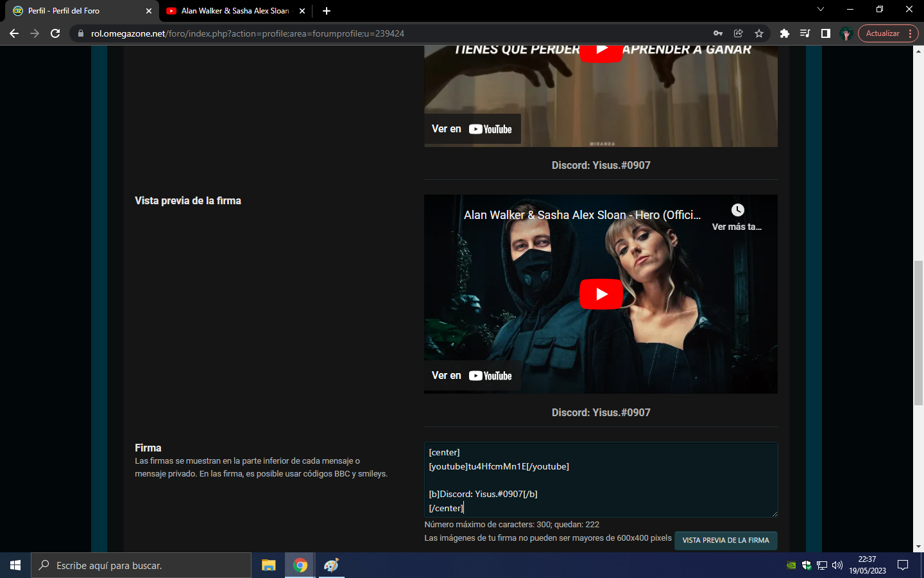Screen dimensions: 924x578
Task: Close the Perfil del Foro tab
Action: point(149,11)
